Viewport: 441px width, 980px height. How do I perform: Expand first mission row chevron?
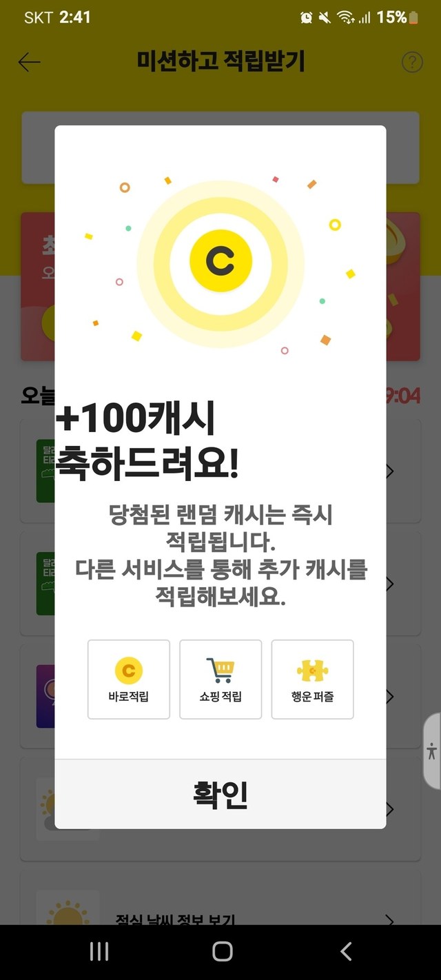(x=389, y=471)
